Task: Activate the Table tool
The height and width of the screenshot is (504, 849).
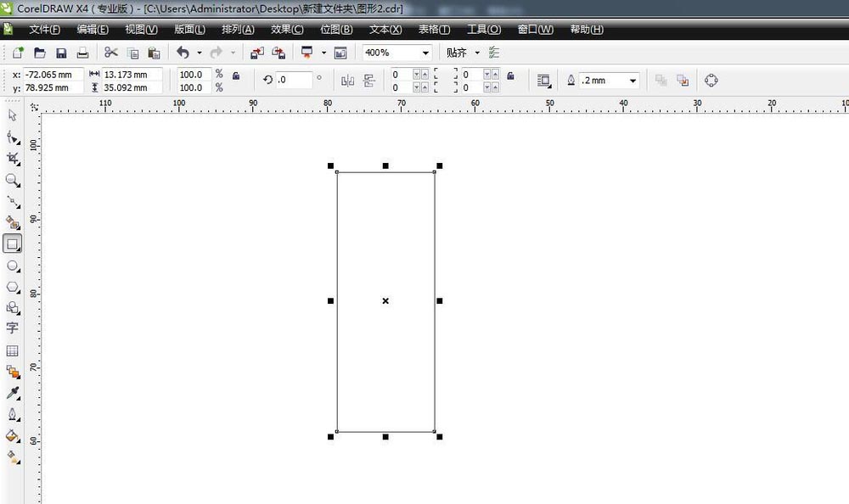Action: (x=13, y=350)
